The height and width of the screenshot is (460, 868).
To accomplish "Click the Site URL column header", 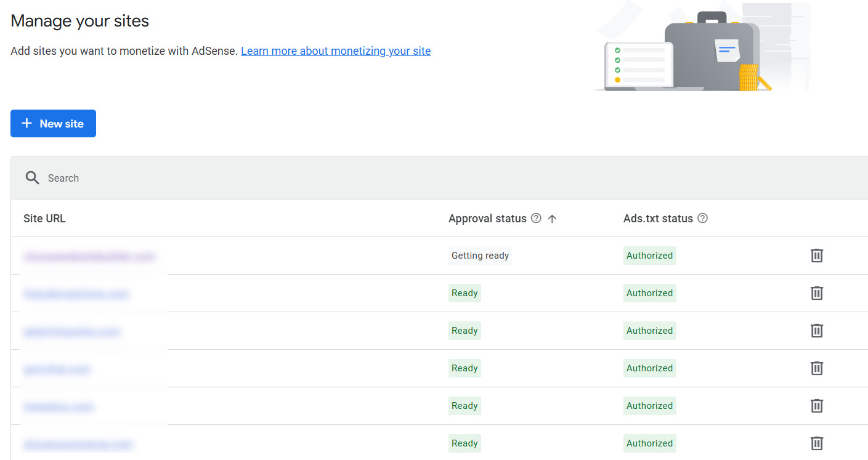I will click(x=44, y=219).
